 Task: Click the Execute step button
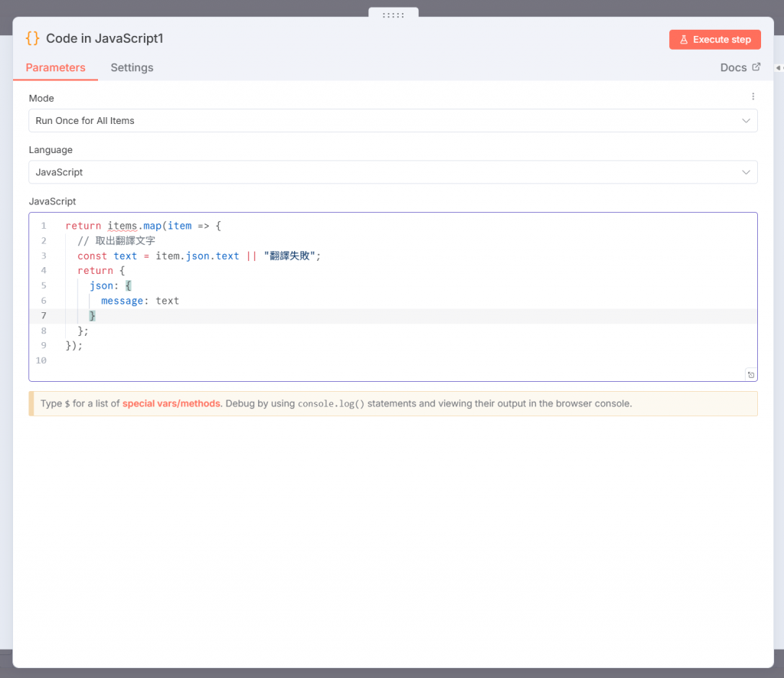[x=714, y=40]
